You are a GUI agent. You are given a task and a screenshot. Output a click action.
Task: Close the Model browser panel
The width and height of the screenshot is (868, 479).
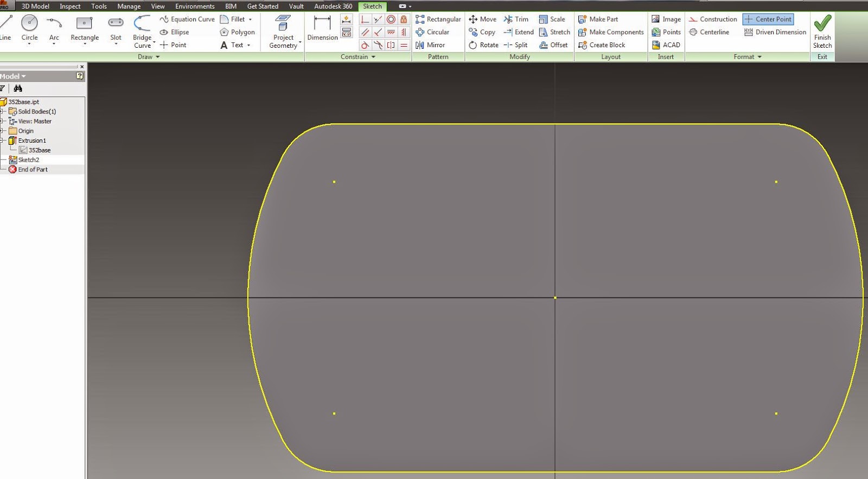(82, 67)
